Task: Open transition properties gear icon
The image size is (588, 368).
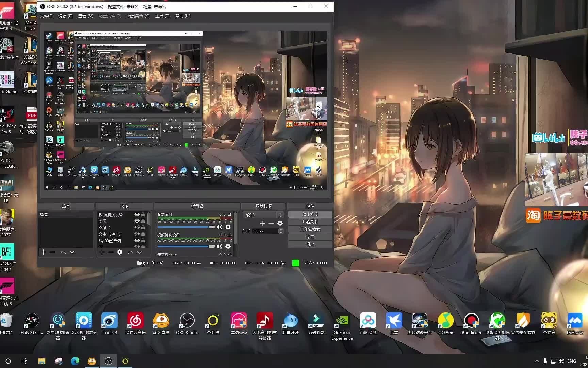Action: (280, 223)
